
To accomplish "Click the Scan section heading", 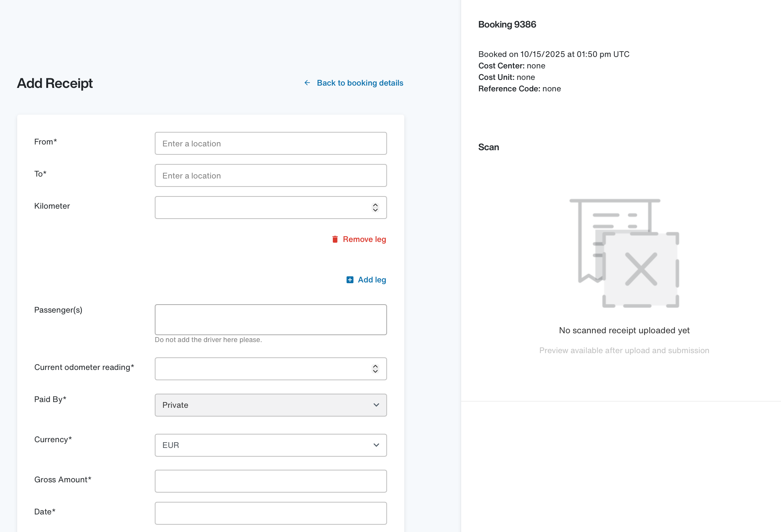I will (489, 147).
